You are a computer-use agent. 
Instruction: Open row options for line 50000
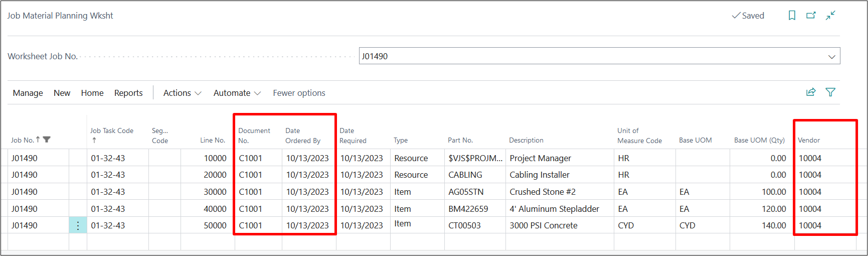[x=78, y=225]
